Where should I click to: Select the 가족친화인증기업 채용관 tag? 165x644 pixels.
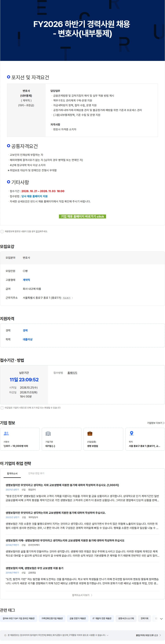(52, 618)
